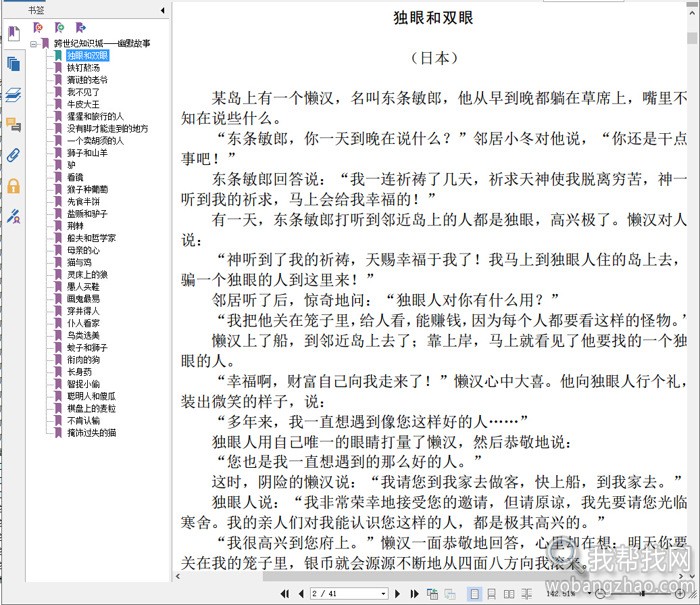Open the Comments panel icon
This screenshot has height=605, width=700.
[x=14, y=125]
